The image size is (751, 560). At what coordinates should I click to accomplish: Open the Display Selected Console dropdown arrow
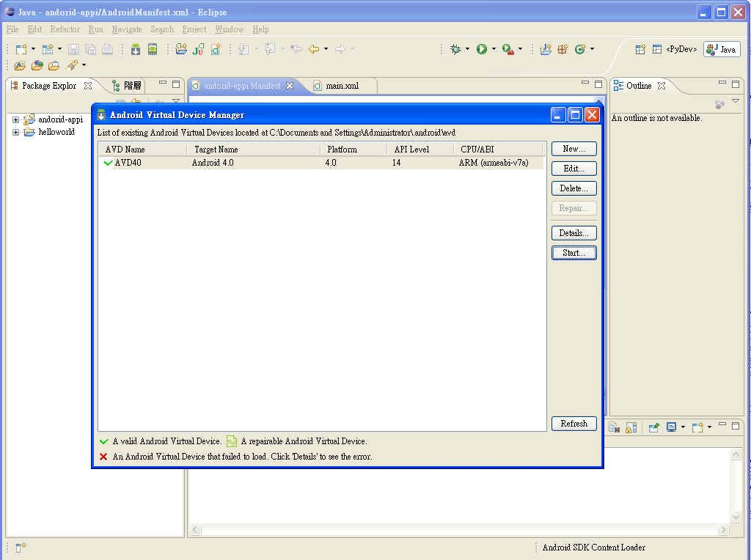point(683,427)
